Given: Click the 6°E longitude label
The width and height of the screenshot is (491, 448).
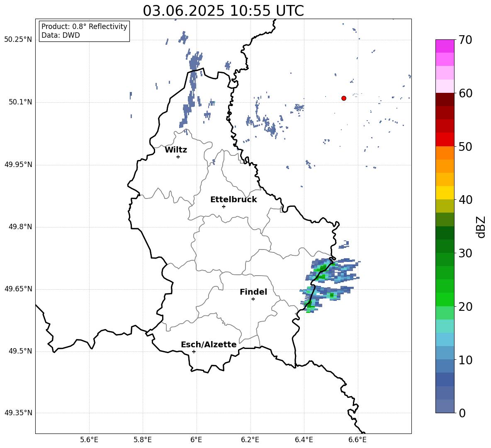Looking at the screenshot, I should pyautogui.click(x=196, y=440).
